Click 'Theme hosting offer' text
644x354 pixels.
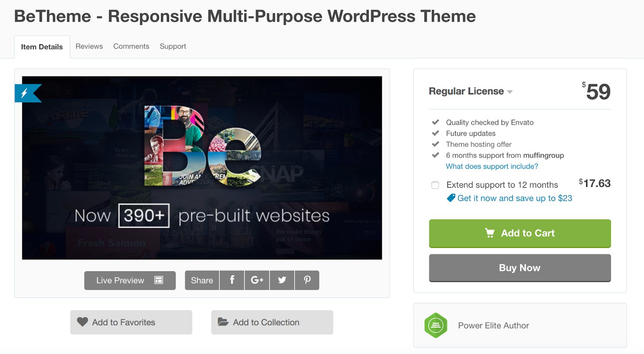pos(479,144)
